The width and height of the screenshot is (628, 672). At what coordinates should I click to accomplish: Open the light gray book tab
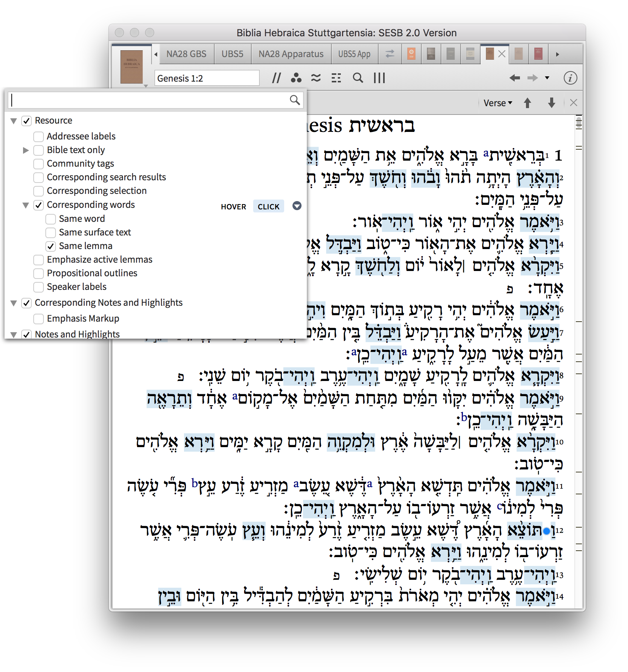pos(470,54)
